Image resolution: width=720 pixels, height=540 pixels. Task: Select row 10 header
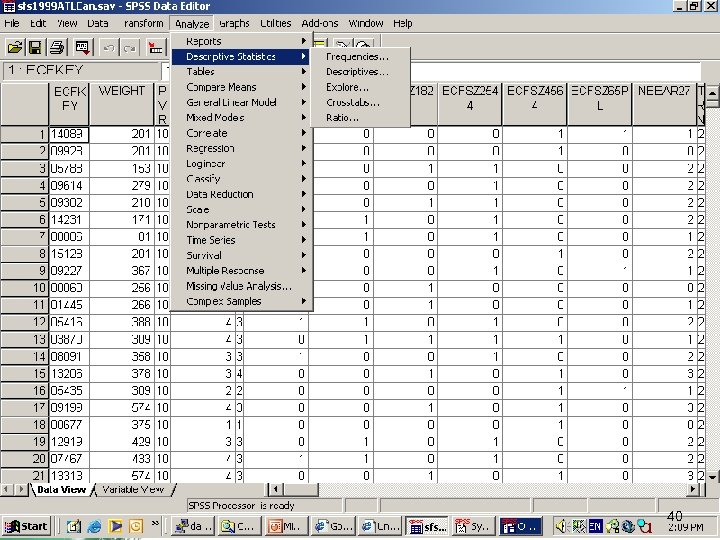[24, 288]
